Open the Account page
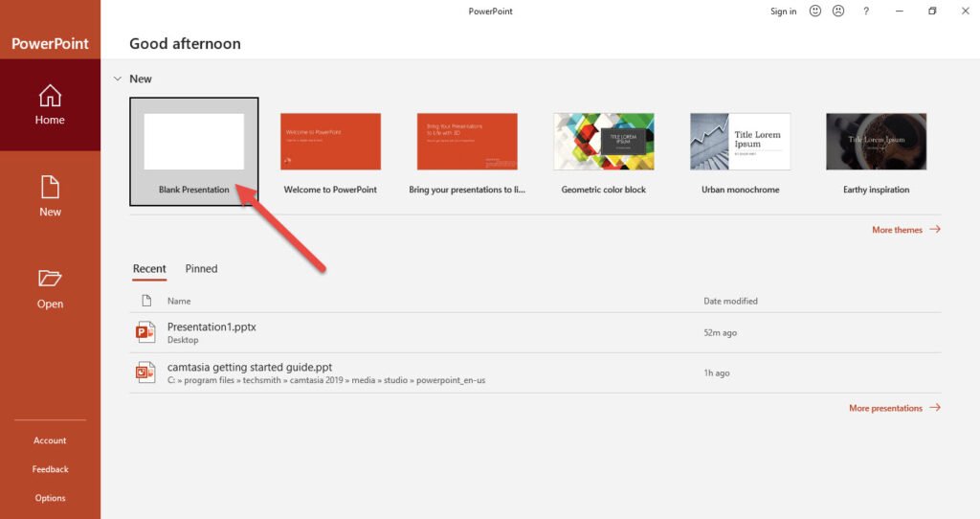980x519 pixels. point(50,440)
